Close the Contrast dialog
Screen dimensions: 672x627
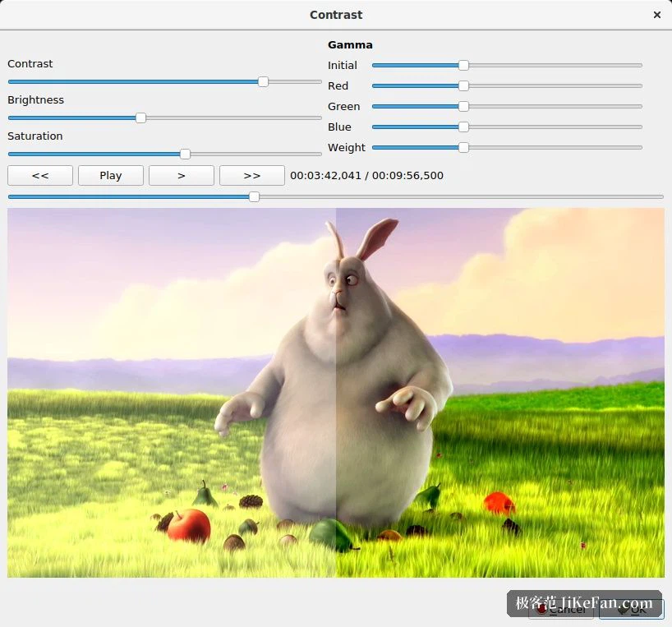pyautogui.click(x=657, y=15)
